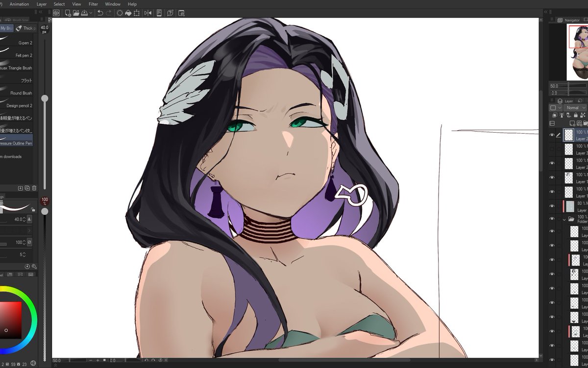Viewport: 588px width, 368px height.
Task: Toggle Clip to layer below icon
Action: 555,115
